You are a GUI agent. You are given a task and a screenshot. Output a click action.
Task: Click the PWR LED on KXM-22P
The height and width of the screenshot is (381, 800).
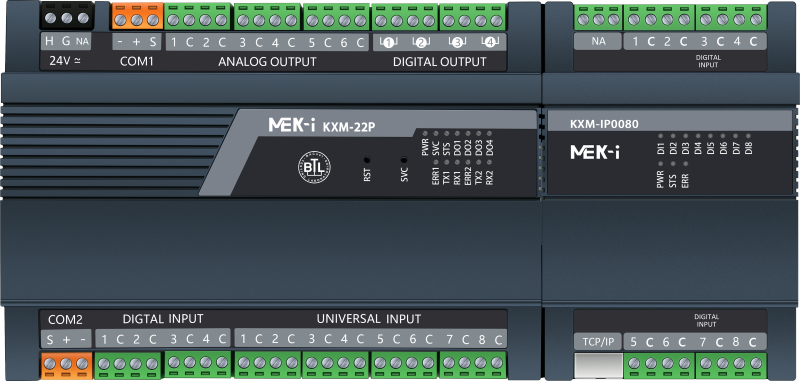[425, 132]
